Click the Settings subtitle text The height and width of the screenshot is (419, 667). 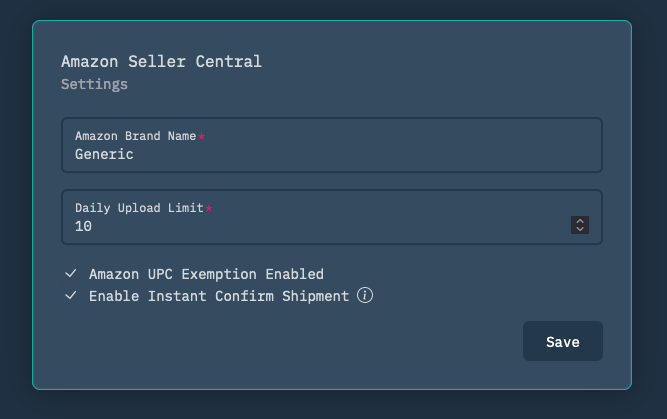(94, 84)
